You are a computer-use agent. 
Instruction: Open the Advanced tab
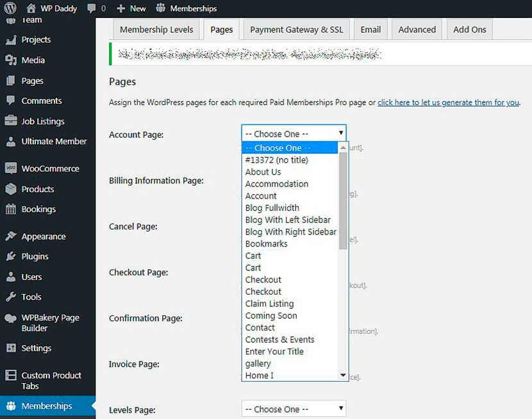click(417, 30)
